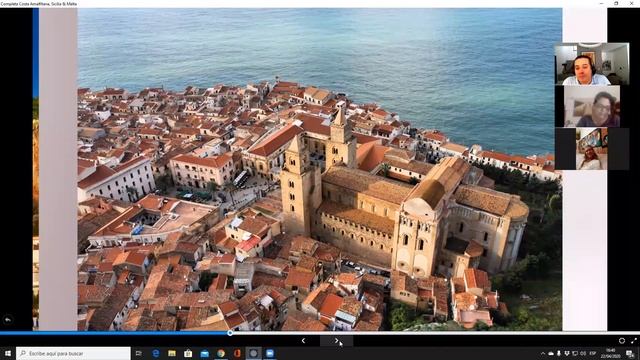
Task: Minimize the Complete Costa Amalfitana window
Action: 602,3
